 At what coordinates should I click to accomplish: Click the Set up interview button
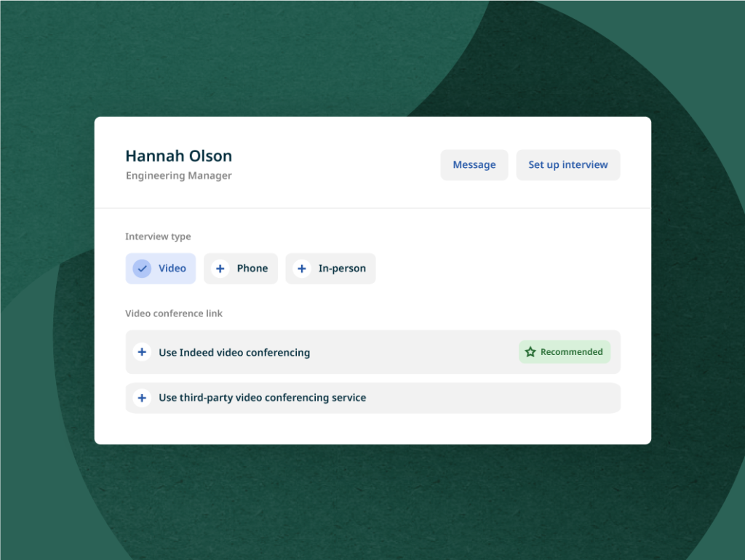(567, 164)
